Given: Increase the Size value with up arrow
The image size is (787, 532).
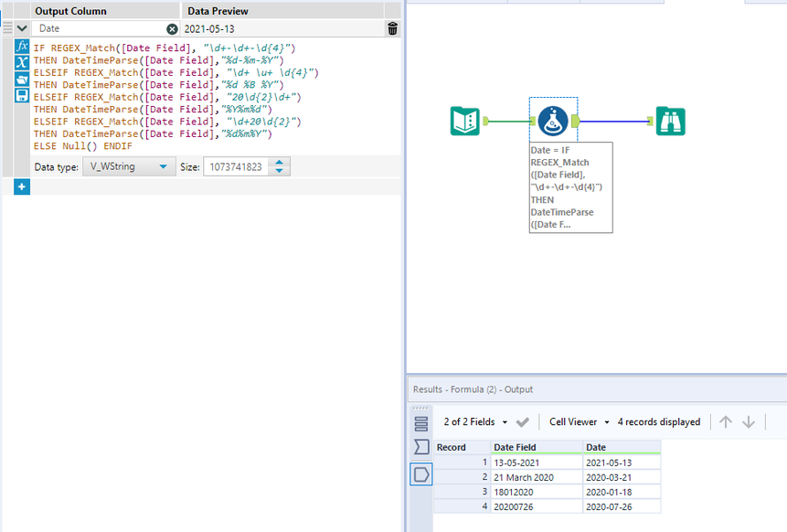Looking at the screenshot, I should (279, 162).
